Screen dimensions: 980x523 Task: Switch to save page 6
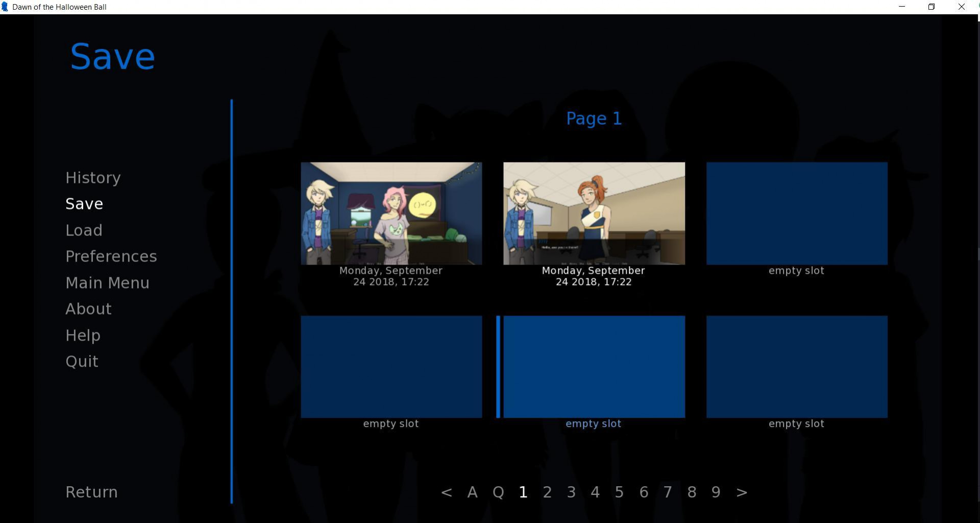[x=644, y=492]
